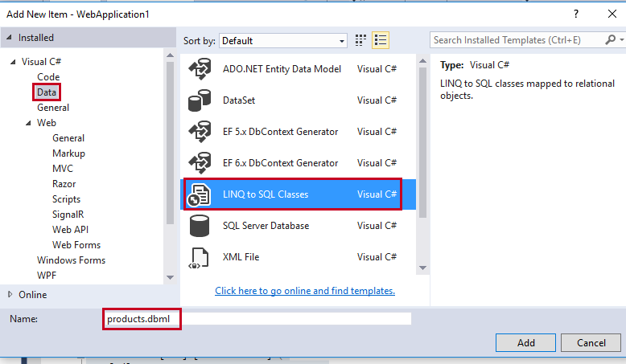Click category tree scroll up arrow
Screen dimensions: 626x364
point(170,55)
